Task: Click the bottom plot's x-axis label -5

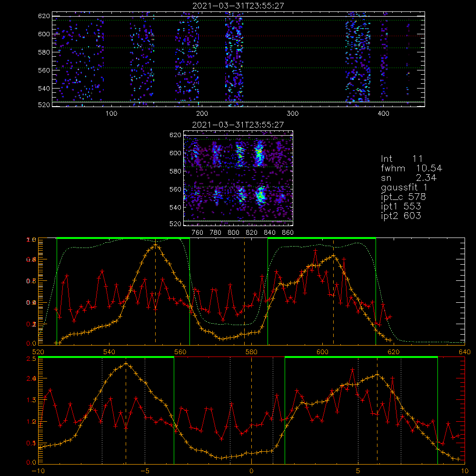Action: point(145,471)
